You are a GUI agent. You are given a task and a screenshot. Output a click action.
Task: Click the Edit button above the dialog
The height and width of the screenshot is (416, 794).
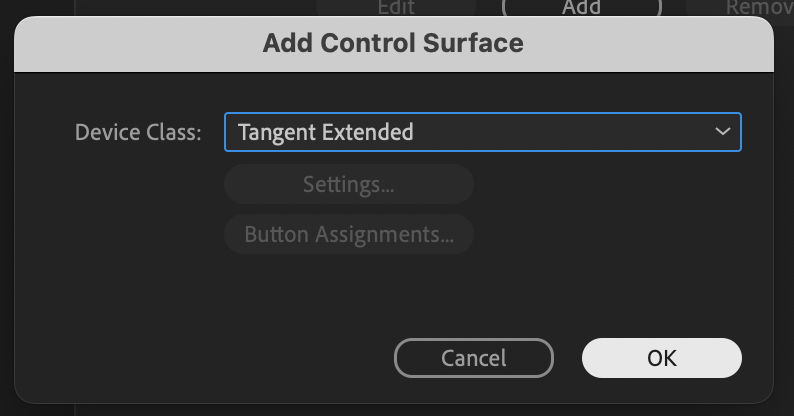pos(397,7)
